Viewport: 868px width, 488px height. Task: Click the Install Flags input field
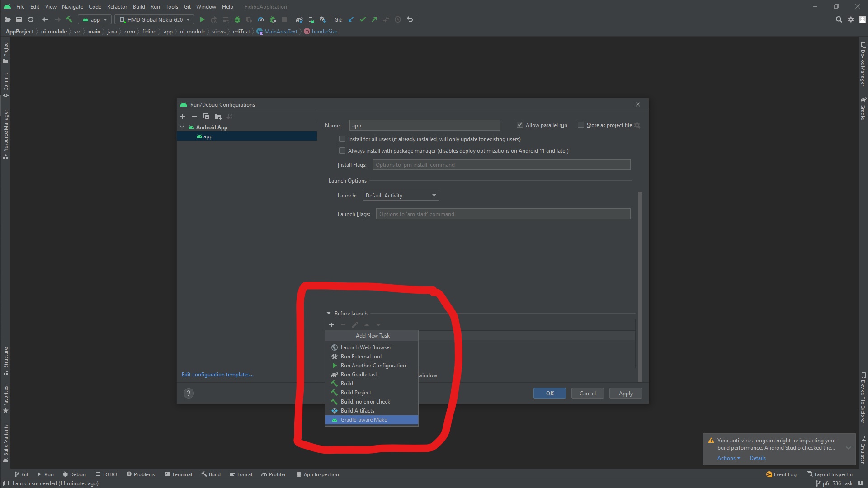tap(501, 165)
